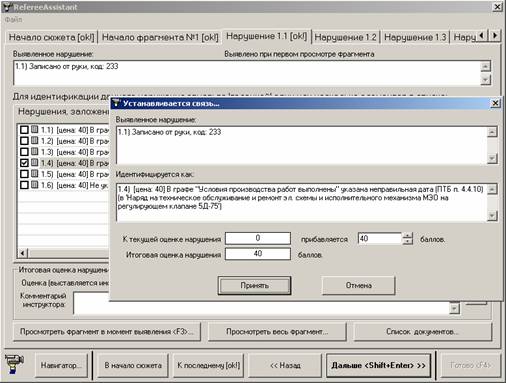This screenshot has height=383, width=506.
Task: Click Дальше <Shift+Enter> >> button
Action: point(378,365)
